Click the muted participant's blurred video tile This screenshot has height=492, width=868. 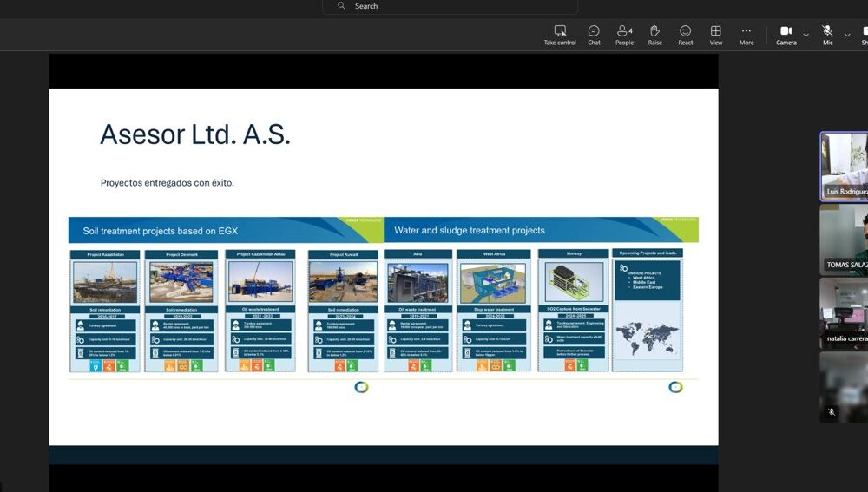845,387
